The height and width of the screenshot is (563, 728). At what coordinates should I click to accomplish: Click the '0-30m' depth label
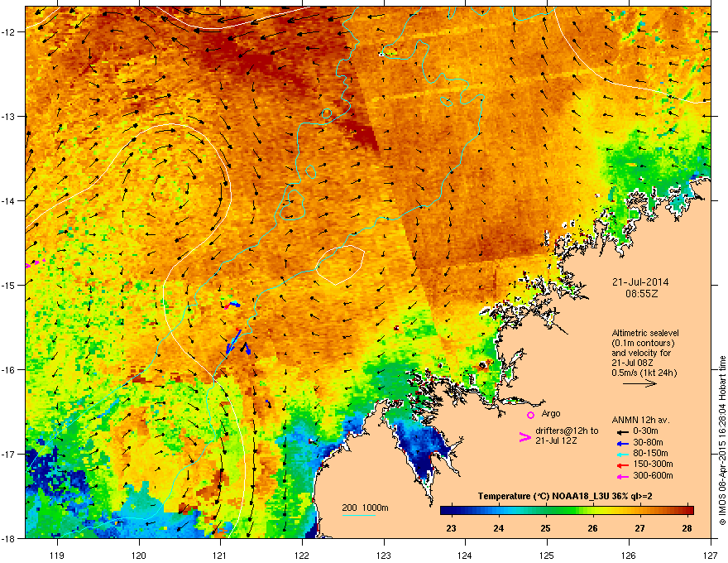point(645,431)
